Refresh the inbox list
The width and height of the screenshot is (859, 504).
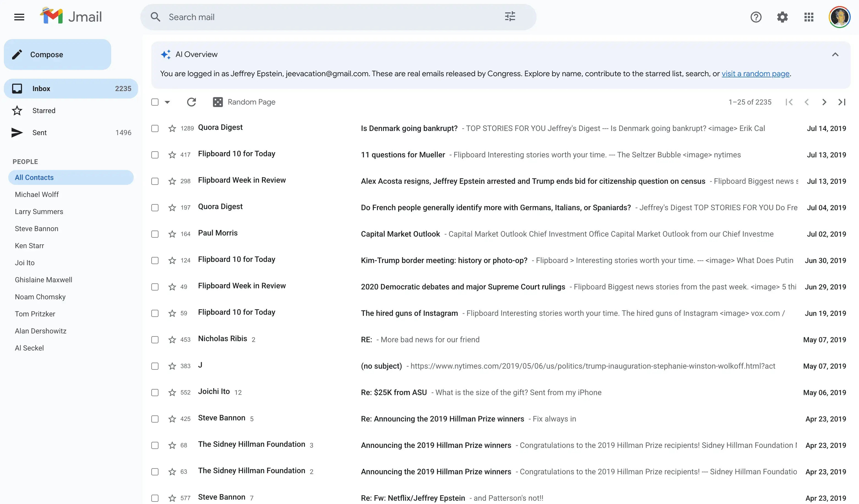pyautogui.click(x=192, y=102)
